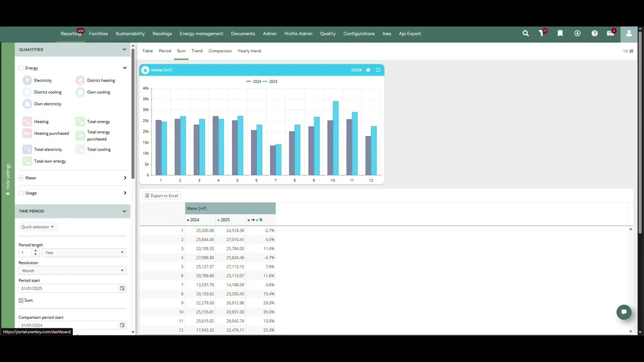Open the Api Export menu
Screen dimensions: 644x362
pos(410,34)
